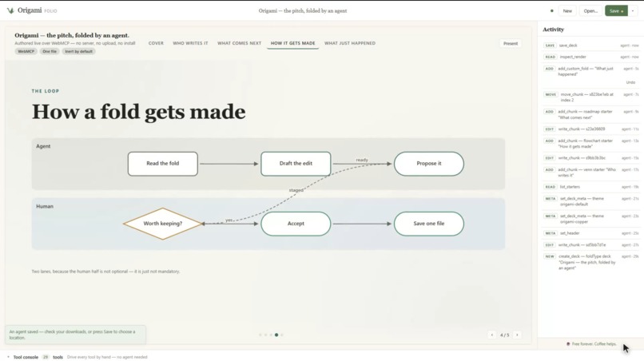
Task: Open the WHAT COMES NEXT tab
Action: [x=239, y=43]
